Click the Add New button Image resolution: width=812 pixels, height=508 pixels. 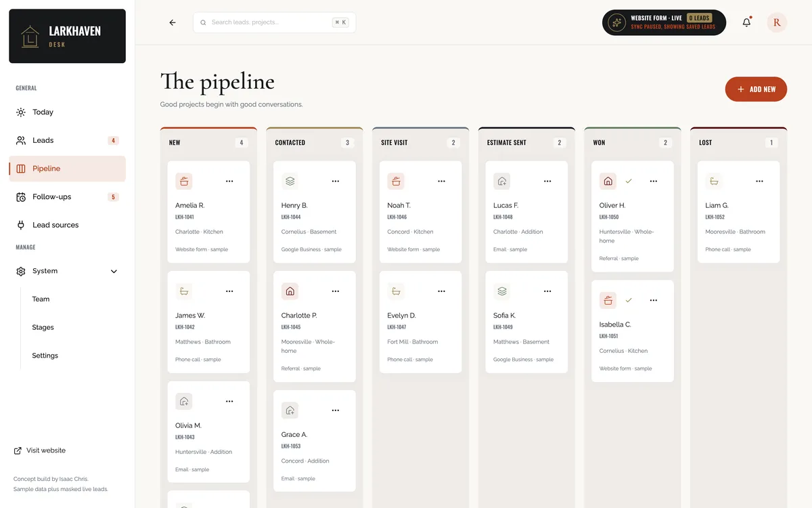756,89
